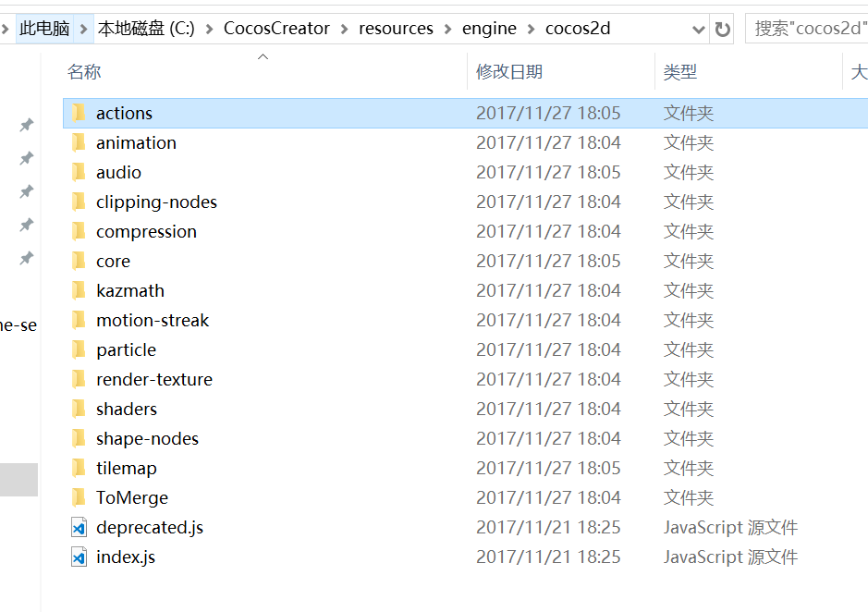This screenshot has height=612, width=868.
Task: Navigate to CocosCreator breadcrumb
Action: pyautogui.click(x=276, y=29)
